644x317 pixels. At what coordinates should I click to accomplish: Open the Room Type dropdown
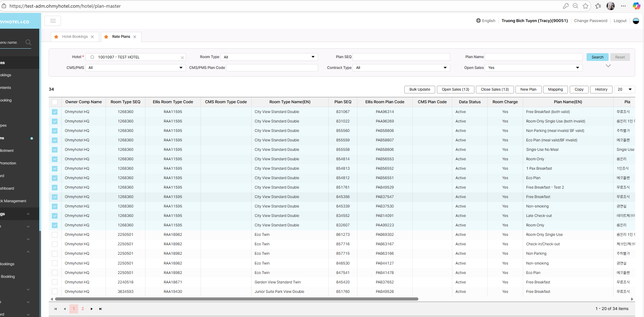269,57
